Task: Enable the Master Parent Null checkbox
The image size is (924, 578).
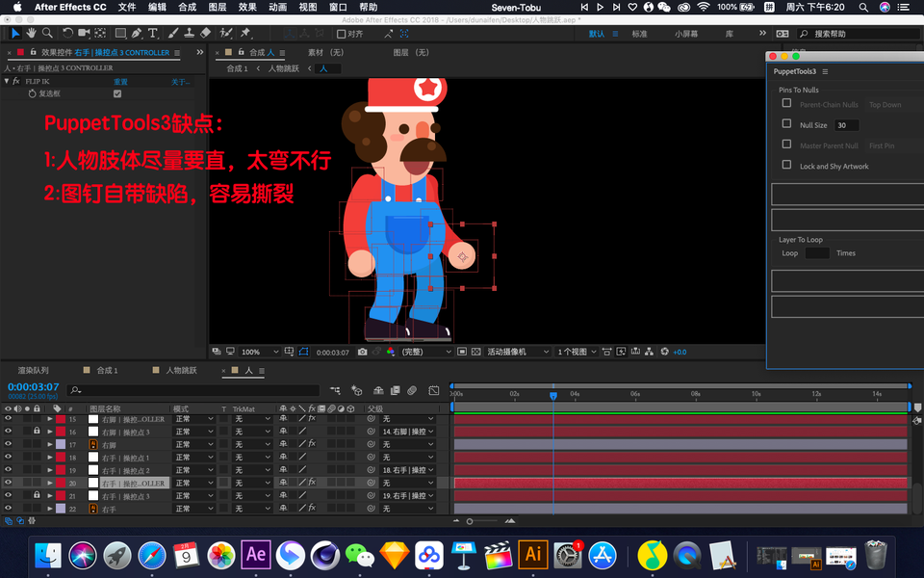Action: [786, 144]
